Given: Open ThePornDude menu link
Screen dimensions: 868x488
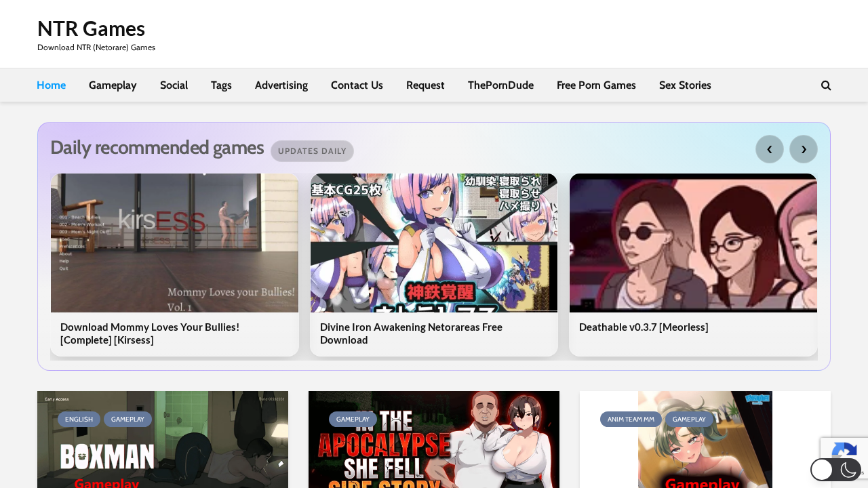Looking at the screenshot, I should tap(500, 85).
